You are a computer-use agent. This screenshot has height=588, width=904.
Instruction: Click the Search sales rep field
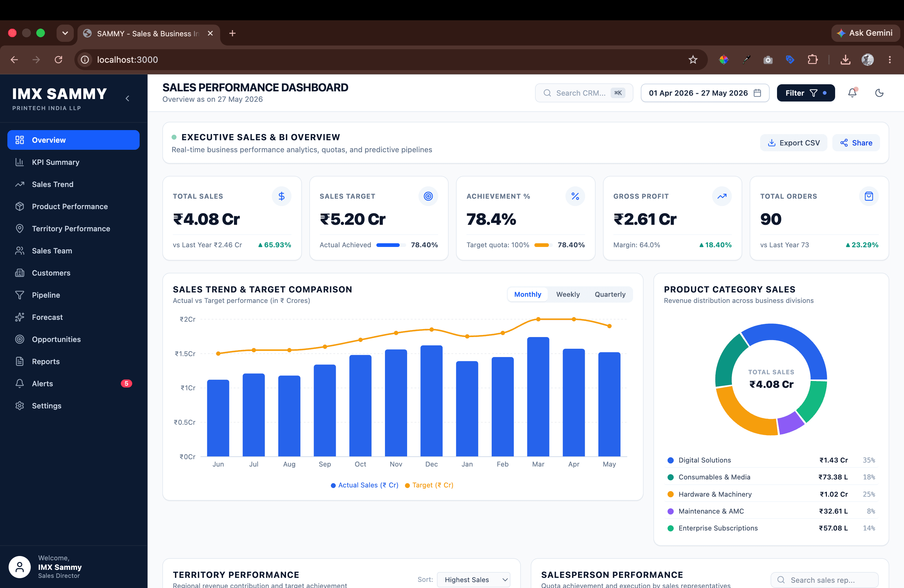(x=824, y=580)
